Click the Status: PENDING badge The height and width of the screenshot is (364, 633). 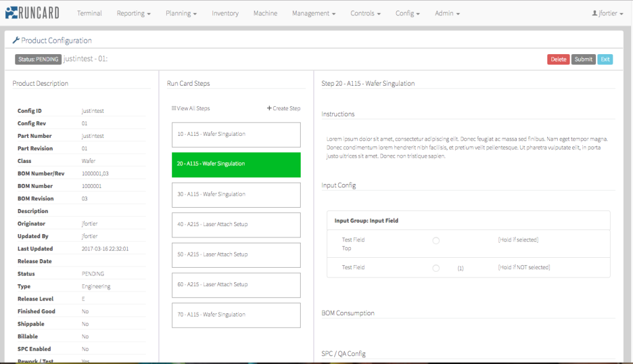coord(38,59)
